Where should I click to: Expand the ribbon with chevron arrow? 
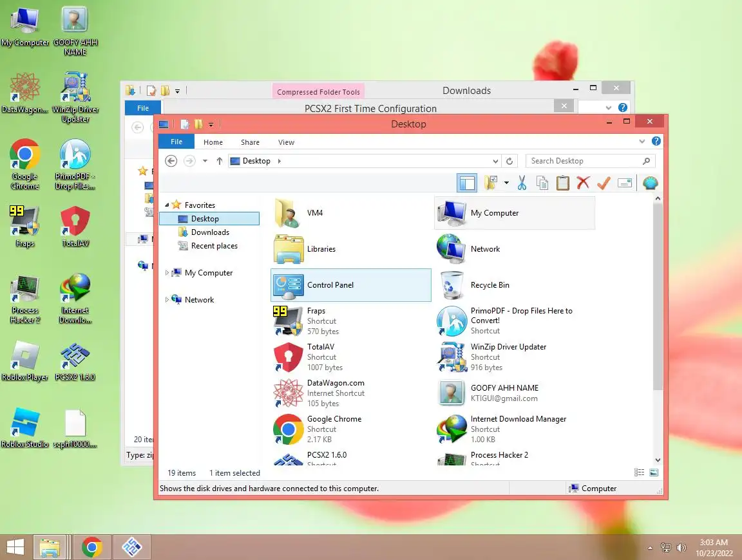coord(642,141)
